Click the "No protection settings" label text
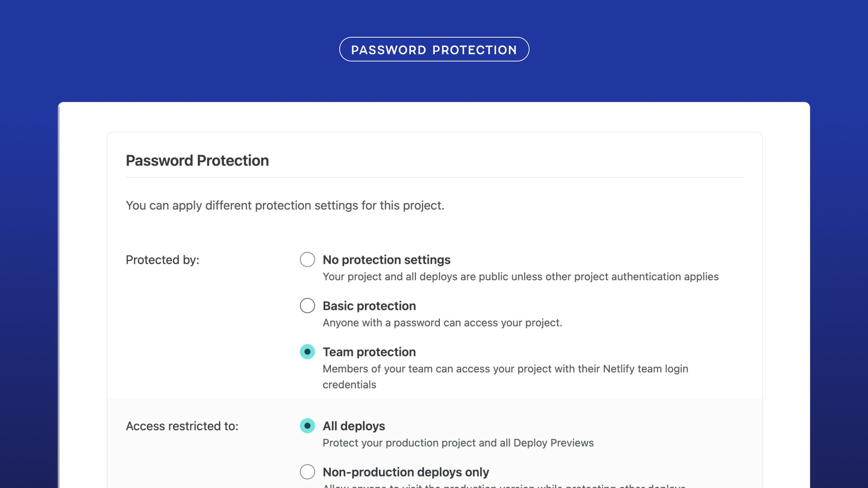 pyautogui.click(x=386, y=260)
